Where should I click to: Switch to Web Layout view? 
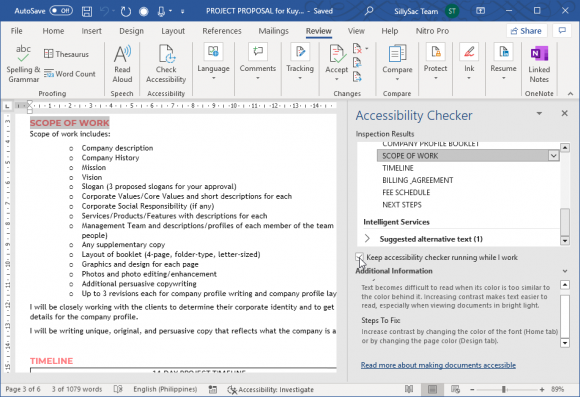455,389
